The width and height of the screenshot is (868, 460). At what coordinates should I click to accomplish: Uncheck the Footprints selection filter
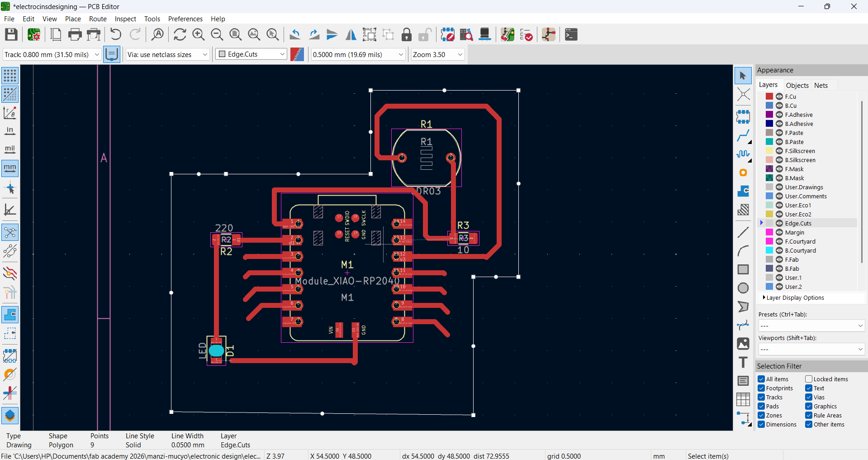762,388
